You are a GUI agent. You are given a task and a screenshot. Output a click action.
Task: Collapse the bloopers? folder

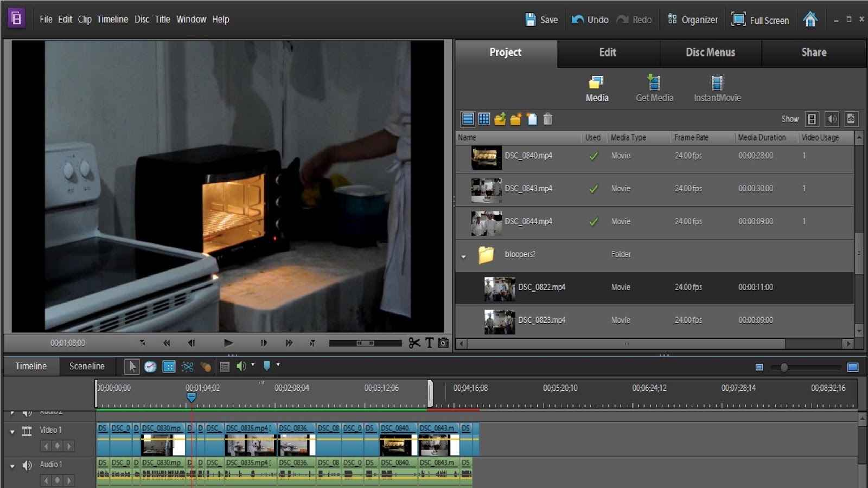point(463,256)
